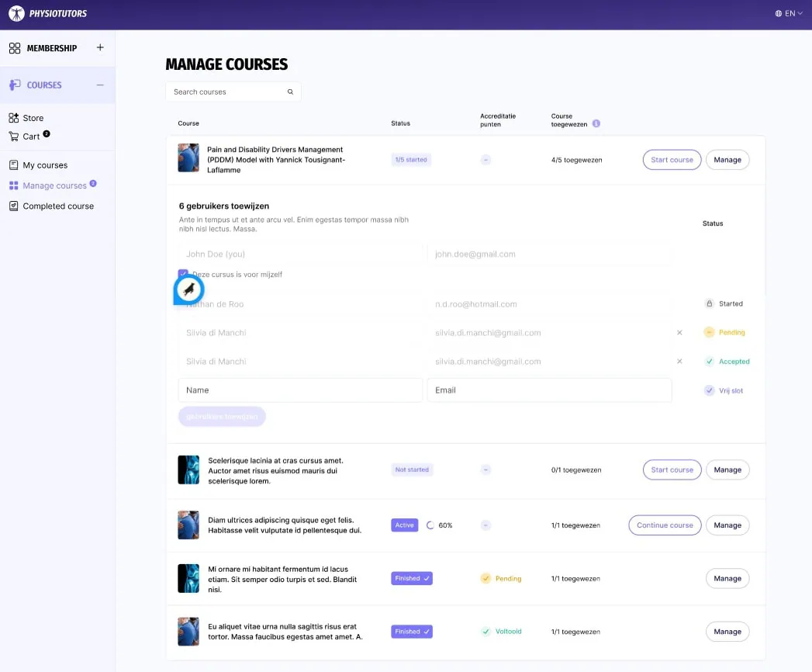
Task: Focus the empty Email input field
Action: click(x=549, y=390)
